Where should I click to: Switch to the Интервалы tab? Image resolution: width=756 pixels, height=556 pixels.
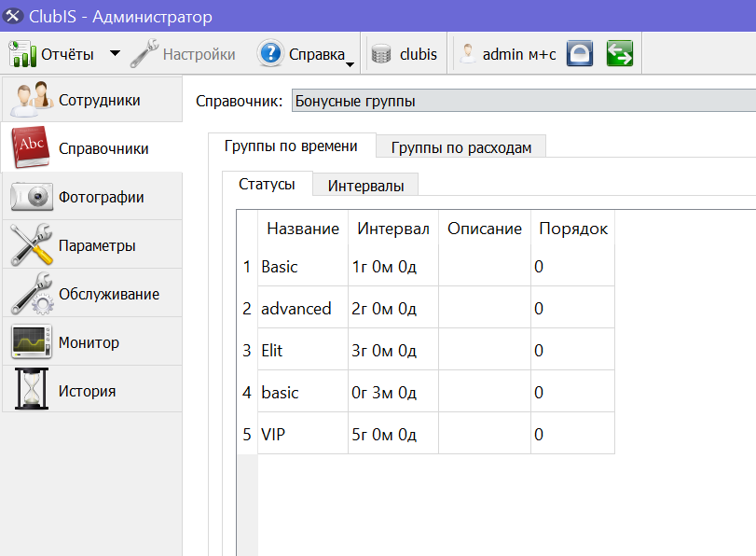point(365,186)
